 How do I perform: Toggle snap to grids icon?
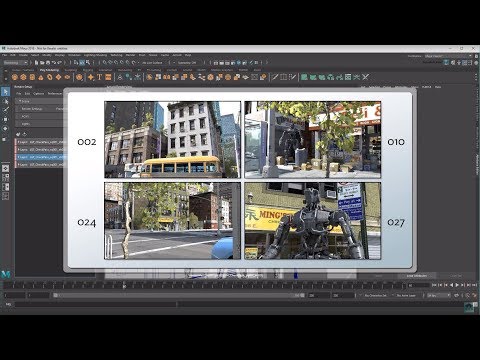(105, 62)
